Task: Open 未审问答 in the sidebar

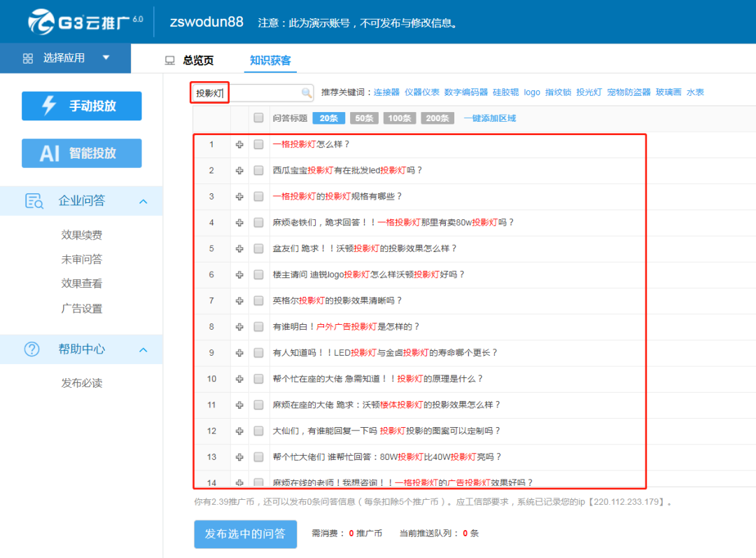Action: pos(81,260)
